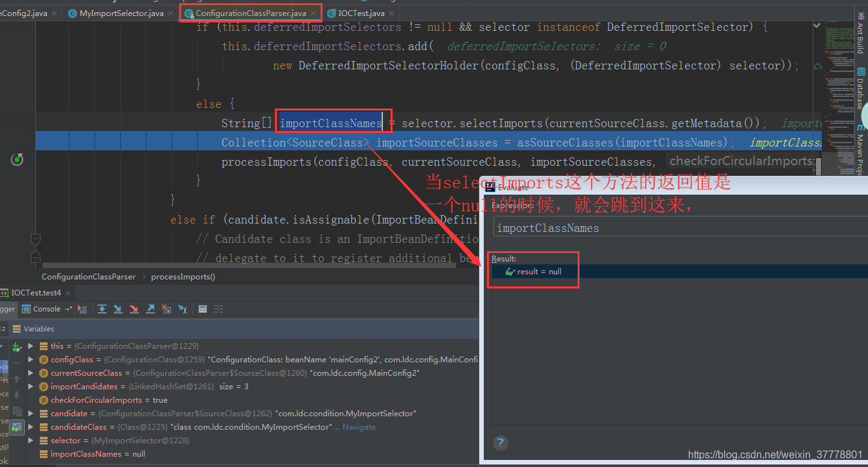The image size is (868, 467).
Task: Click the move watch up arrow
Action: pyautogui.click(x=17, y=379)
